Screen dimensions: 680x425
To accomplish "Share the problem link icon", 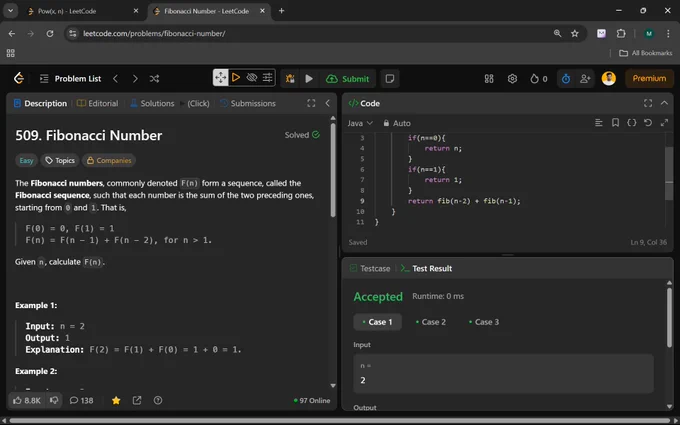I will tap(137, 400).
